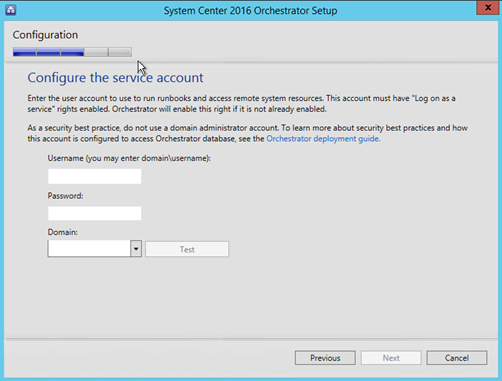
Task: Click the 'System Center 2016 Orchestrator Setup' title text
Action: (x=250, y=11)
